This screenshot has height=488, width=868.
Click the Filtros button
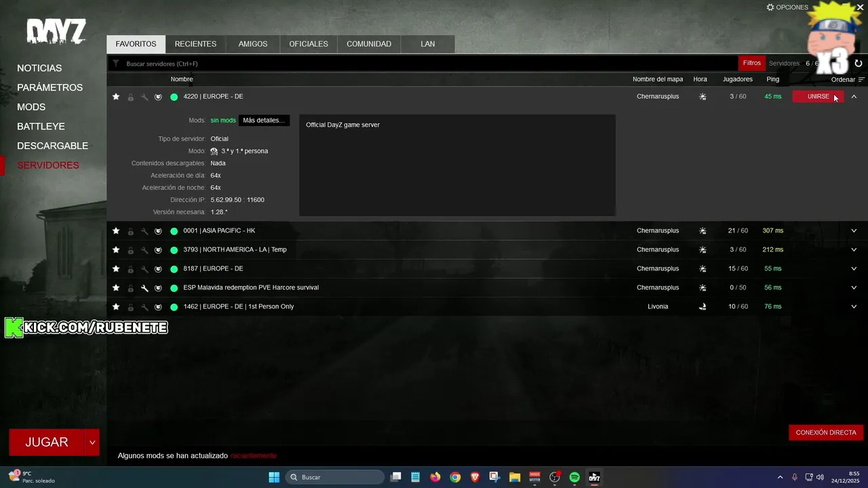[752, 63]
